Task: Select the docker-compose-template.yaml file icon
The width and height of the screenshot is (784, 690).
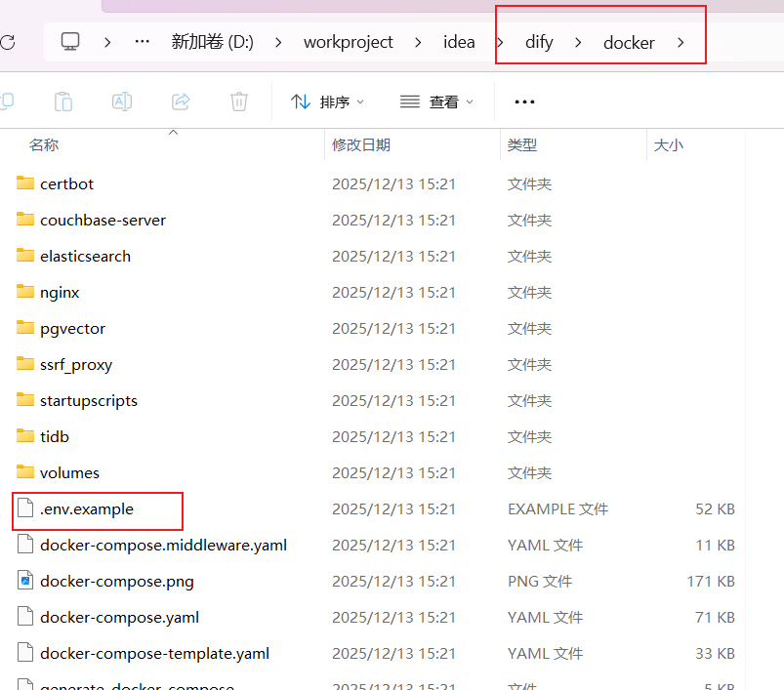Action: 25,652
